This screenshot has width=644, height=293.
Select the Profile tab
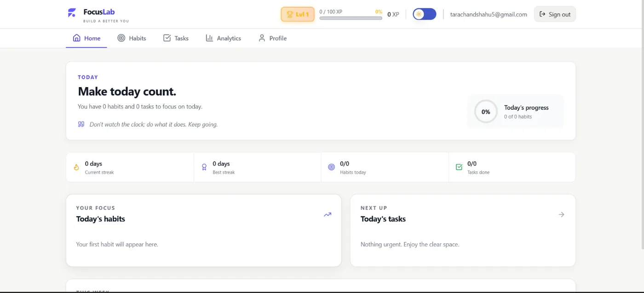click(x=272, y=38)
